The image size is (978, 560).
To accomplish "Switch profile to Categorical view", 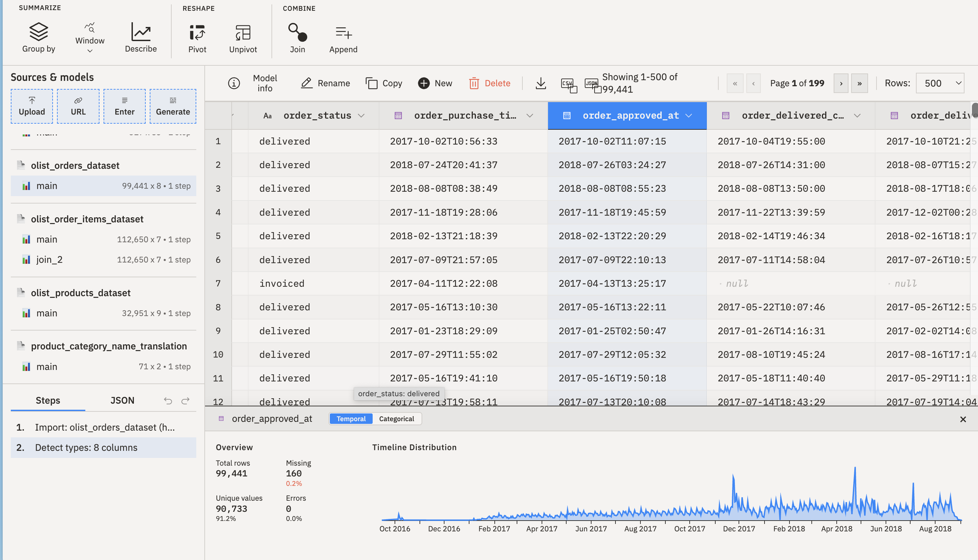I will point(396,418).
